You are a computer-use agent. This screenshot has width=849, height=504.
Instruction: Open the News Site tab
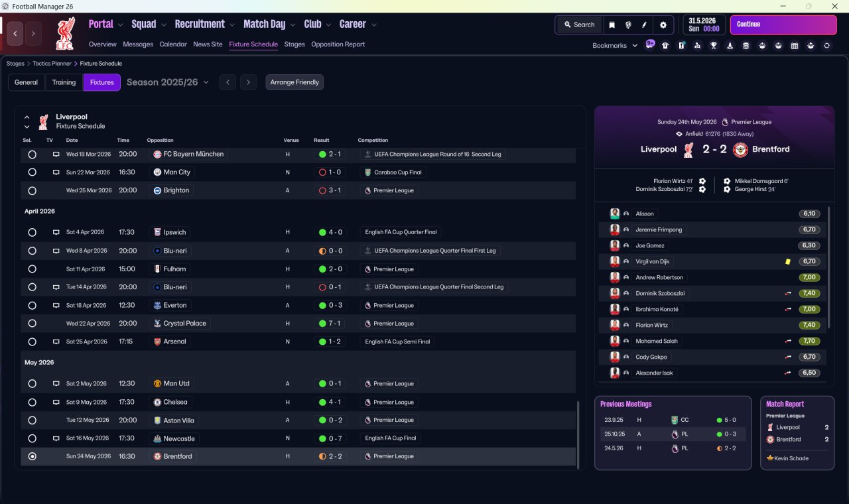point(208,44)
